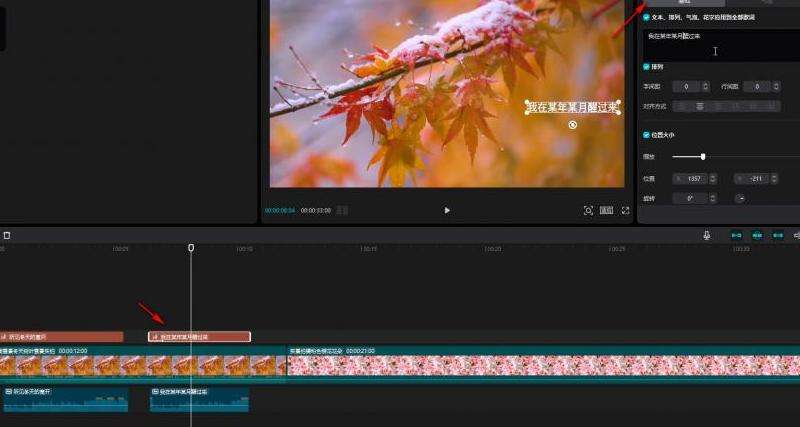Image resolution: width=800 pixels, height=427 pixels.
Task: Click the rotate handle below the preview text
Action: click(572, 125)
